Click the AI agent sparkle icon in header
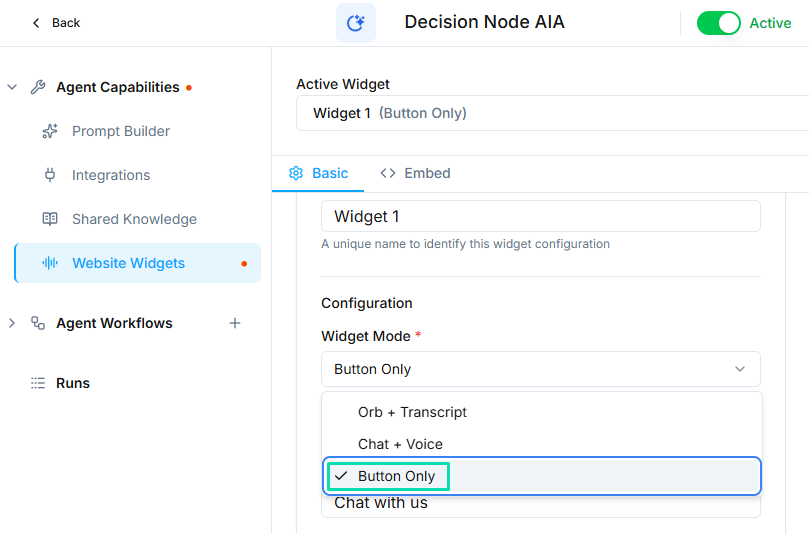 pyautogui.click(x=355, y=23)
